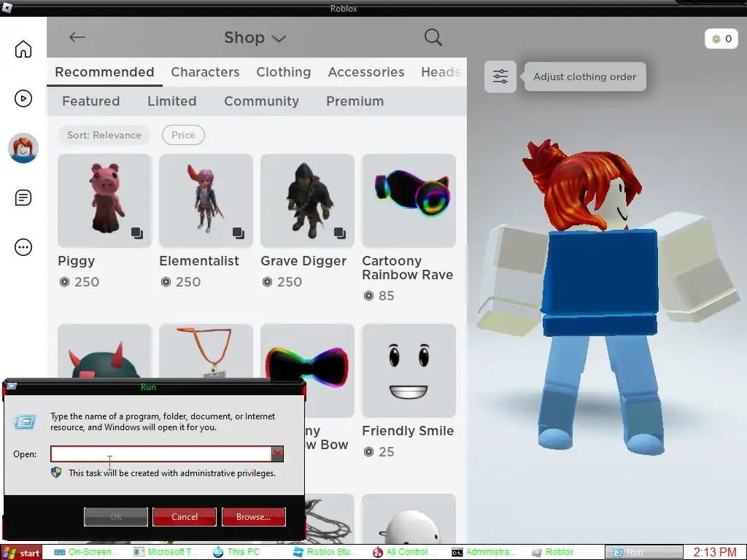Screen dimensions: 747x560
Task: Switch to This PC taskbar item
Action: point(237,552)
